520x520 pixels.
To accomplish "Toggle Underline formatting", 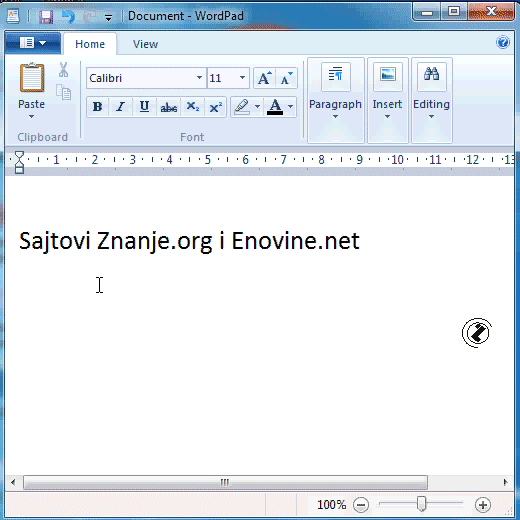I will tap(144, 107).
